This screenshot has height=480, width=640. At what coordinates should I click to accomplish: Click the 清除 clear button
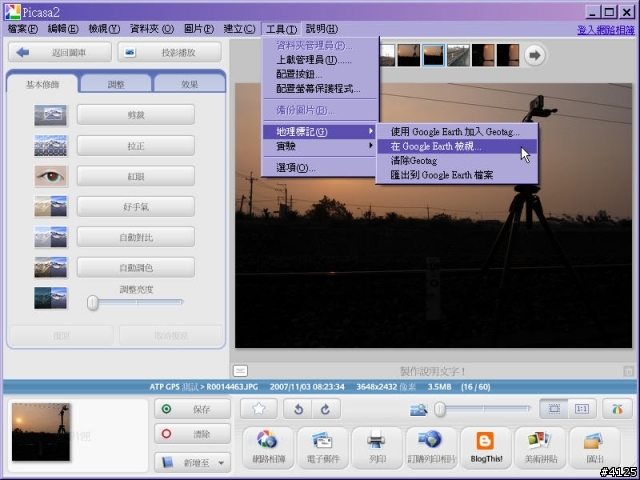tap(193, 433)
